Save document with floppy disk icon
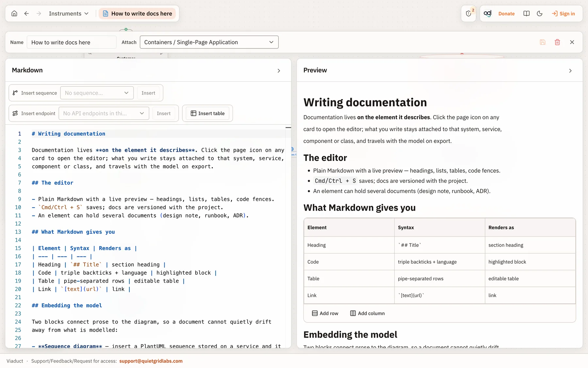 tap(543, 42)
